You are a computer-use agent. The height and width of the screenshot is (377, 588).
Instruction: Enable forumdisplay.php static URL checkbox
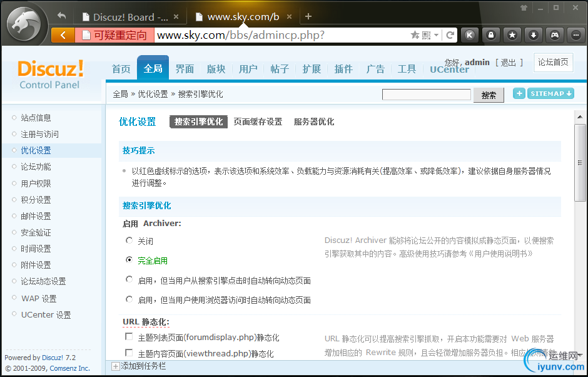click(x=129, y=336)
